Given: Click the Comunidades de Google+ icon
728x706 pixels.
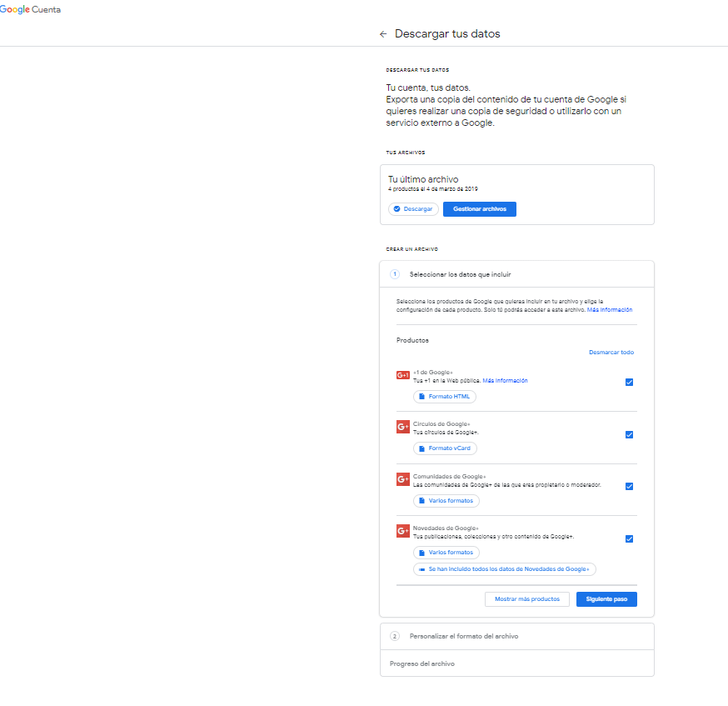Looking at the screenshot, I should (x=403, y=479).
